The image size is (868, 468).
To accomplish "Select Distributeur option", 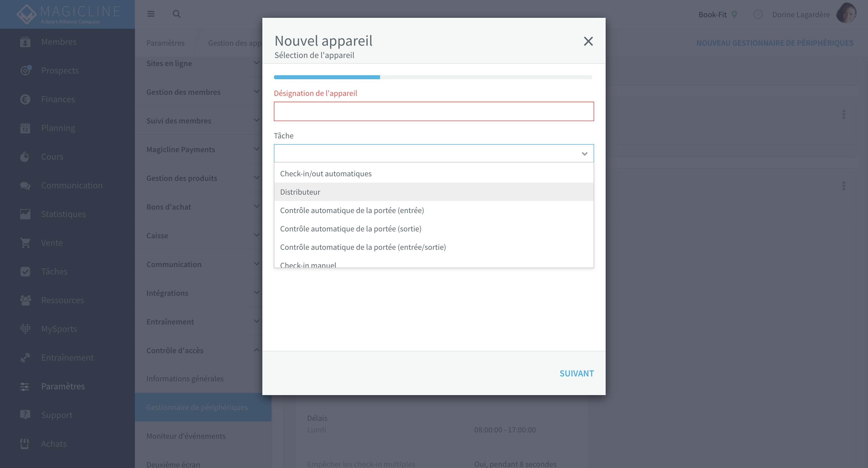I will [434, 192].
